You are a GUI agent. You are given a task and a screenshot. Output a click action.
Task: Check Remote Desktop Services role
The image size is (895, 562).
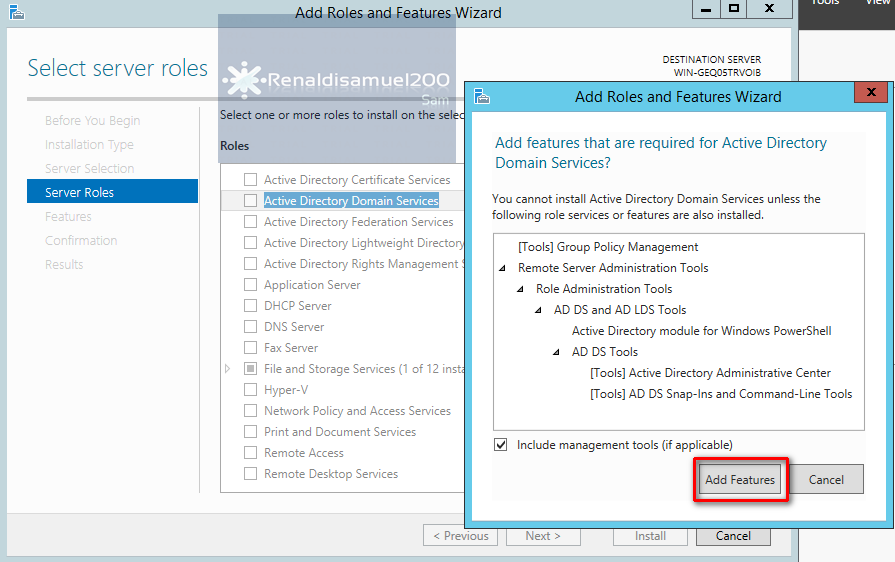[250, 474]
